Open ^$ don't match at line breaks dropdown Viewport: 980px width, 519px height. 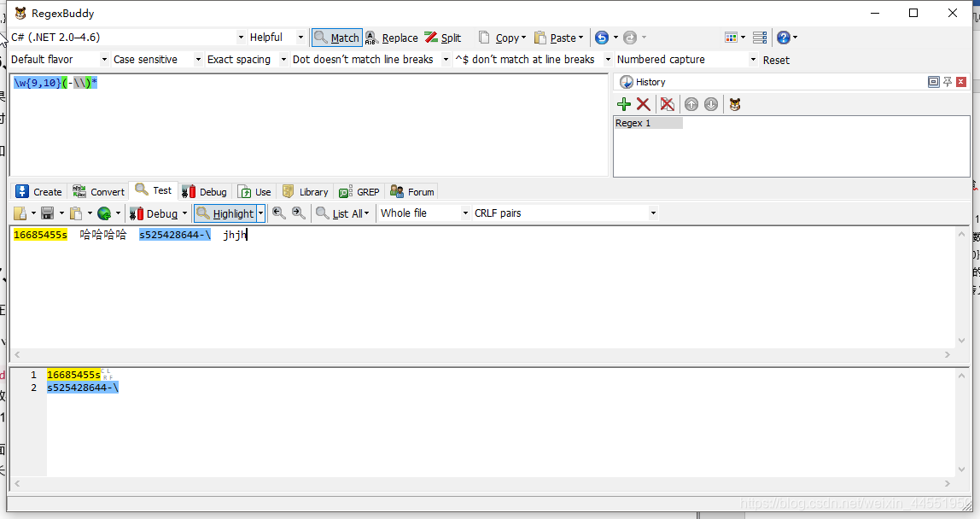[533, 60]
